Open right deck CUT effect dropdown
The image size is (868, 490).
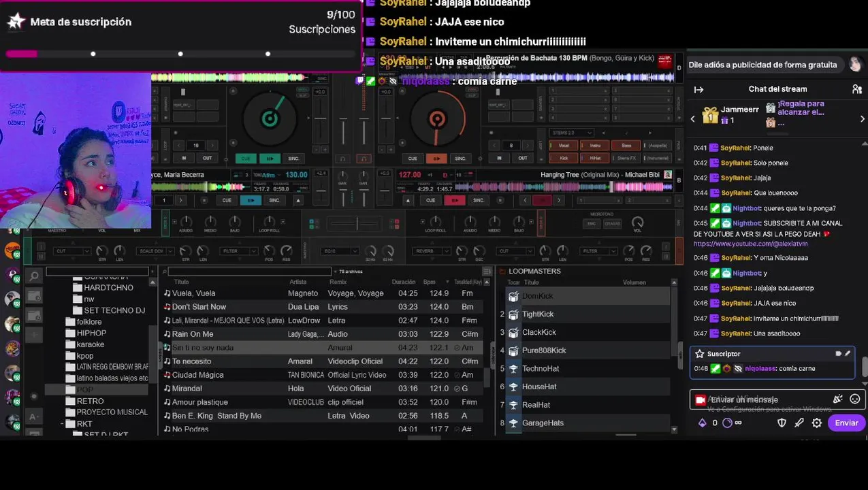[x=515, y=251]
